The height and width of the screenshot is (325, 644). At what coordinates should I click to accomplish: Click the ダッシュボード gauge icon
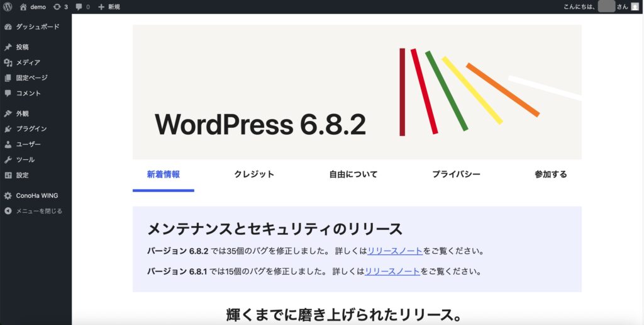pyautogui.click(x=8, y=26)
